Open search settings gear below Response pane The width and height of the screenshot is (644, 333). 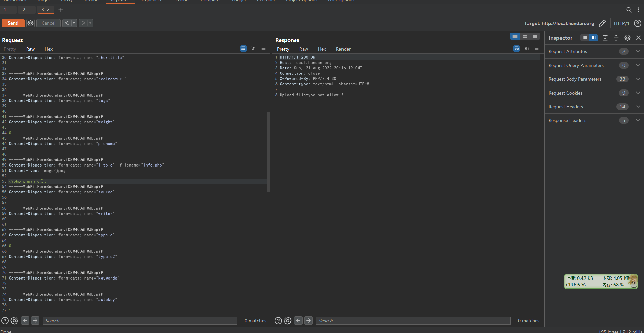point(288,321)
